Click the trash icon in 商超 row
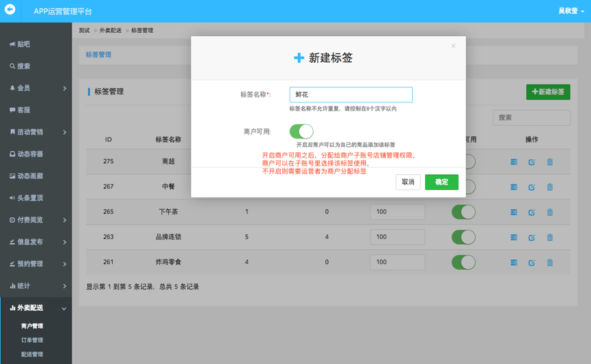 pos(550,162)
